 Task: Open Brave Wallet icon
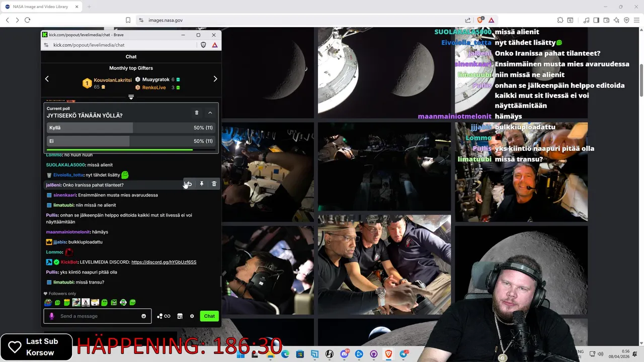click(x=606, y=20)
